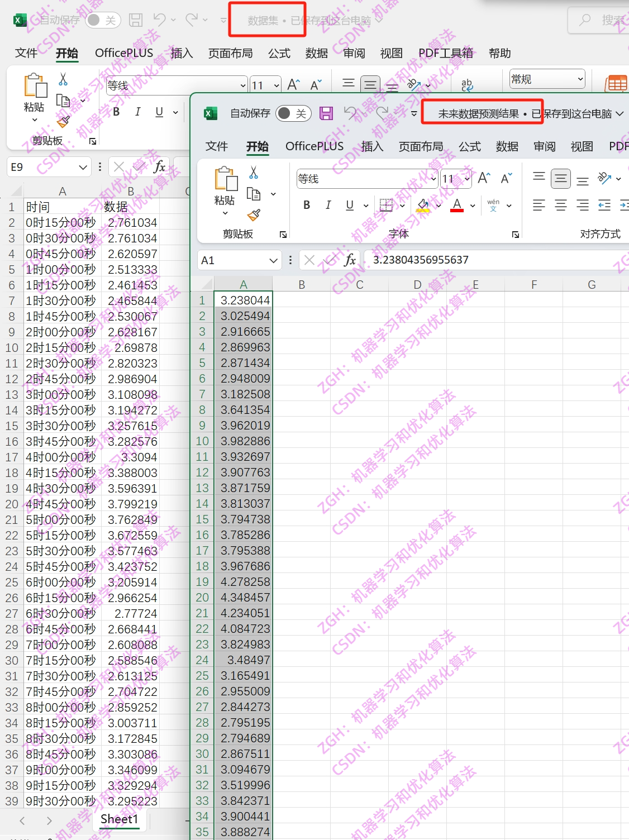Open Customize Quick Access Toolbar in front window
The image size is (629, 840).
tap(414, 114)
